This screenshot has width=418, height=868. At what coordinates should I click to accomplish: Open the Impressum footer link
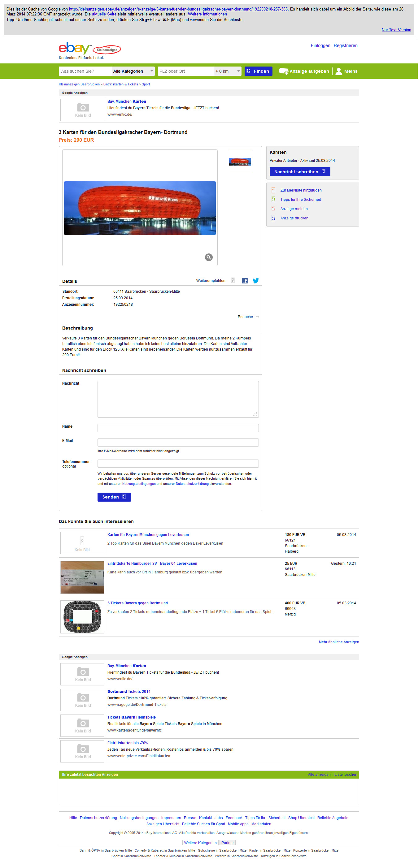pyautogui.click(x=171, y=818)
